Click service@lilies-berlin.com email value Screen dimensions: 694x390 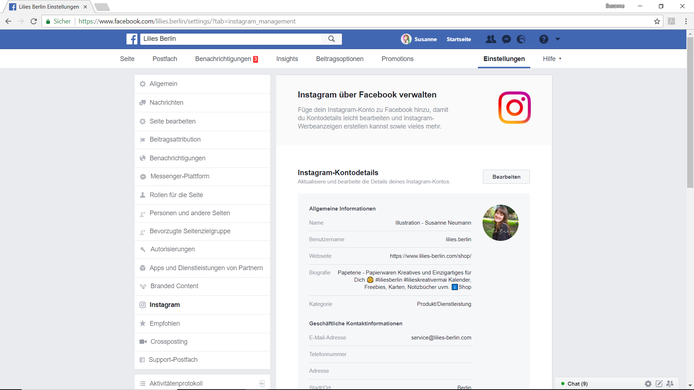pos(441,337)
